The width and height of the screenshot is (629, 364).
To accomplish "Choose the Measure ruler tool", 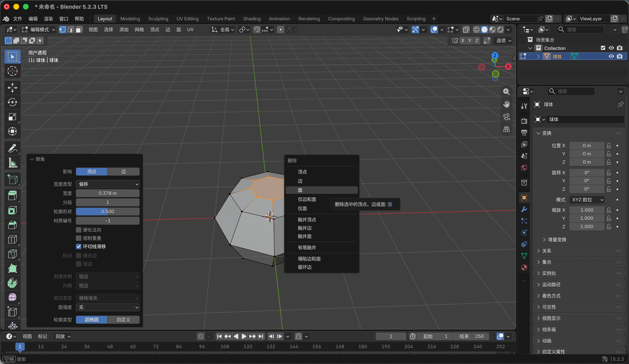I will pyautogui.click(x=12, y=163).
